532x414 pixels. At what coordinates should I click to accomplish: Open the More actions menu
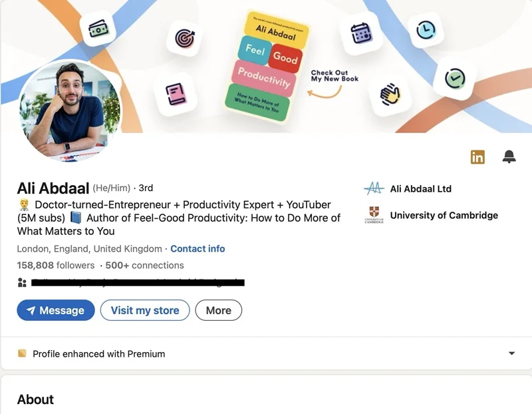(x=219, y=310)
